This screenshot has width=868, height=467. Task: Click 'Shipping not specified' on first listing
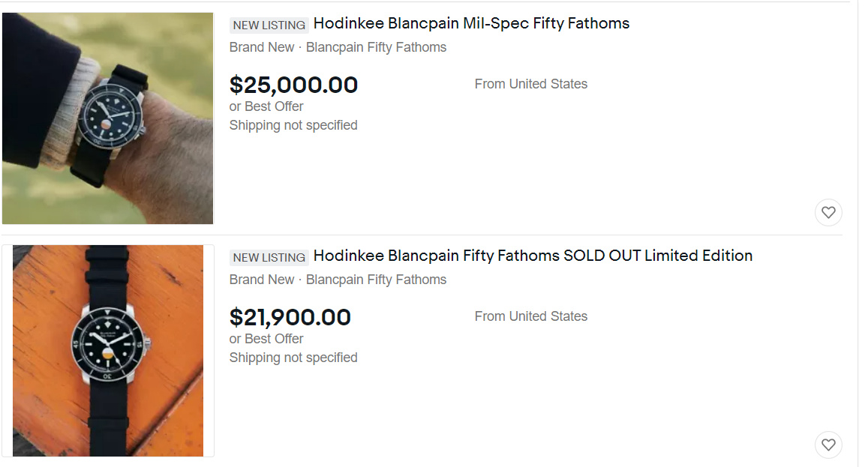pos(293,126)
